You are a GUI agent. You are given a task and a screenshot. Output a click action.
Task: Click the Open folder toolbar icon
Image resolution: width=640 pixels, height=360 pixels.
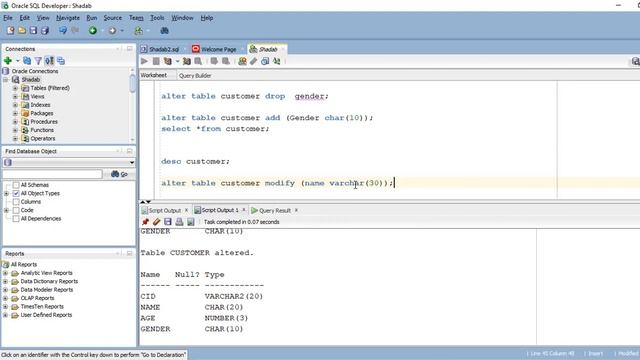point(22,31)
